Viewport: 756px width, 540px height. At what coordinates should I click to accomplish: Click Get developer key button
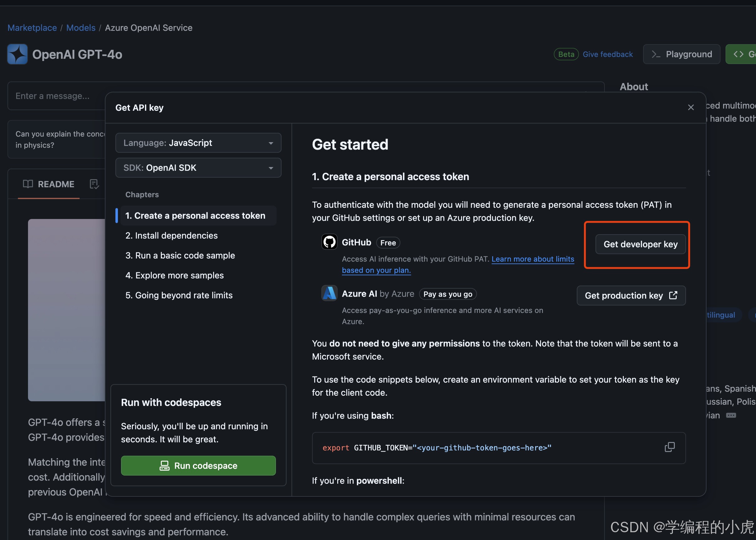(641, 244)
